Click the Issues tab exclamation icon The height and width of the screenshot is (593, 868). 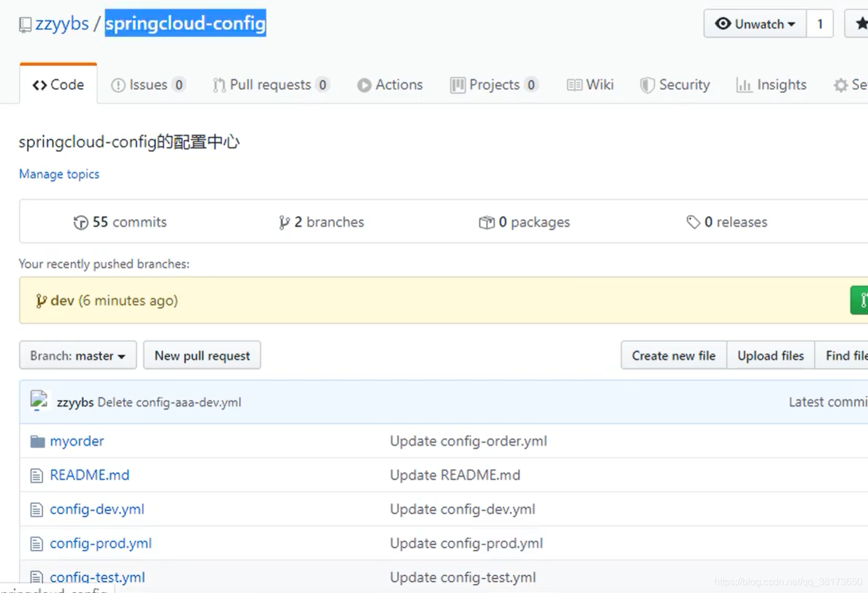point(118,85)
